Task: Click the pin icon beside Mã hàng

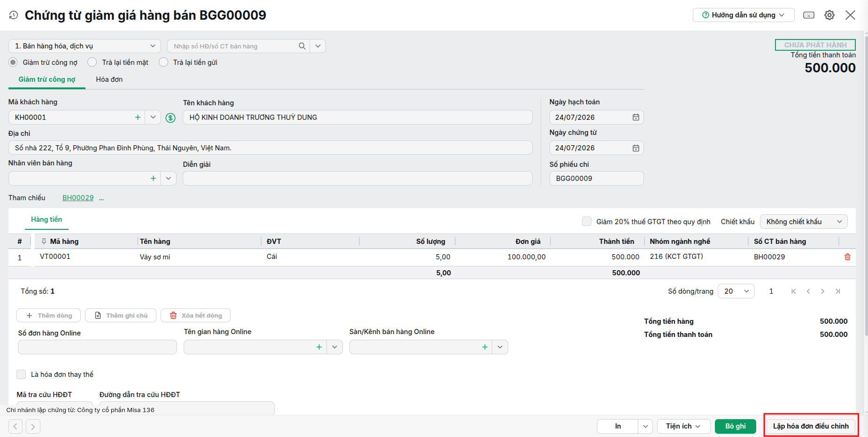Action: (x=44, y=242)
